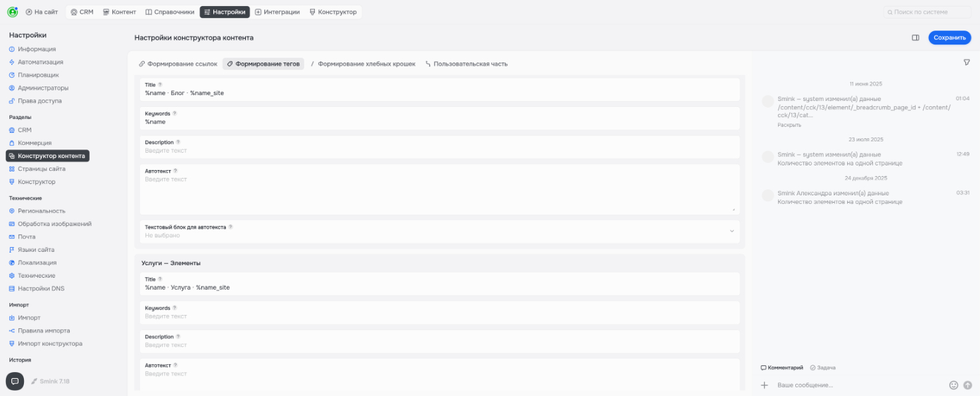Open the Справочники top menu
The width and height of the screenshot is (980, 396).
click(x=170, y=12)
